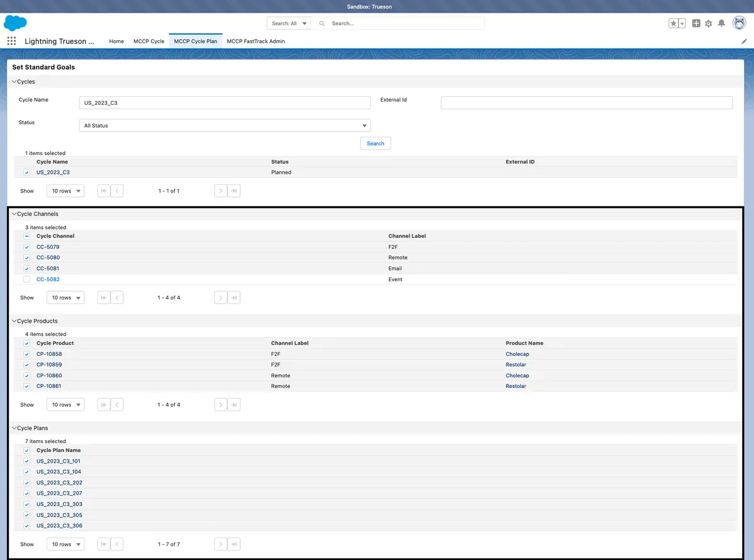The height and width of the screenshot is (560, 754).
Task: Go to first page in Cycle Channels table
Action: 104,298
